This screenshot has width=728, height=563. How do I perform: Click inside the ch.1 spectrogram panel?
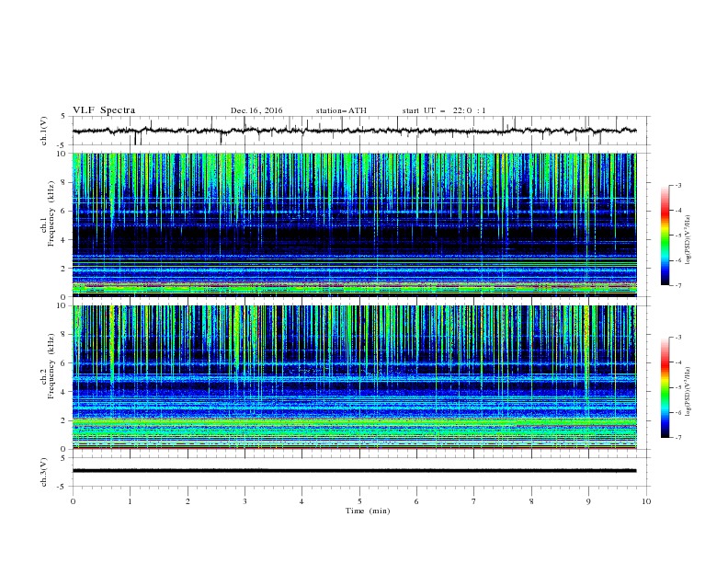click(x=354, y=224)
